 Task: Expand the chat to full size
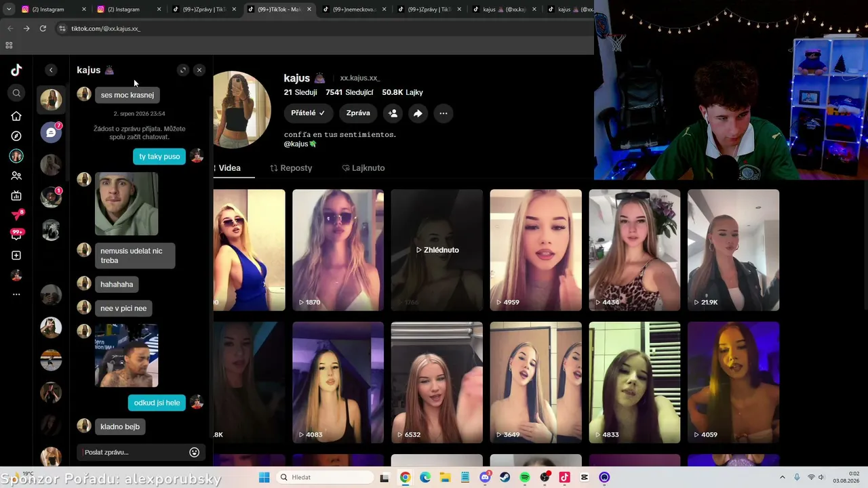pos(182,70)
